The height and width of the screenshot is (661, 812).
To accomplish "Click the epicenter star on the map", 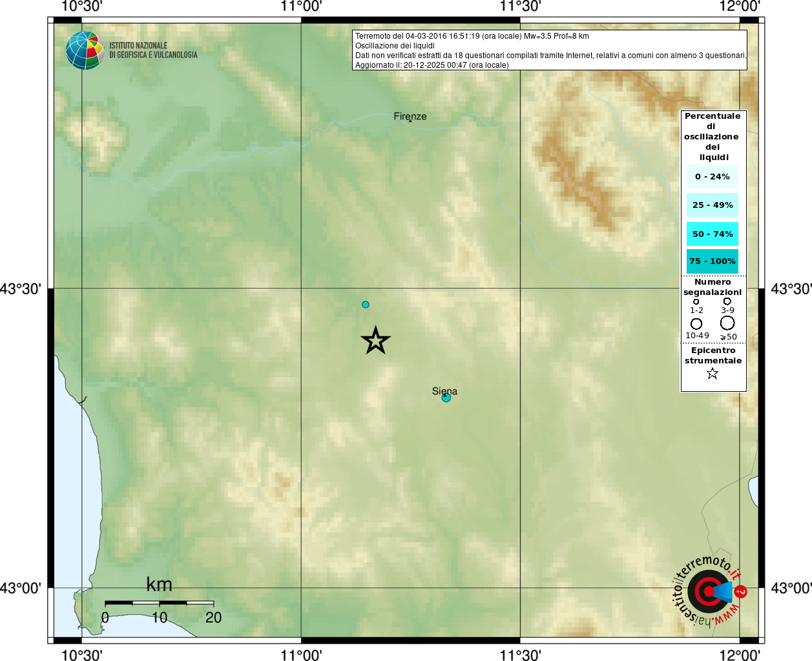I will [x=375, y=340].
